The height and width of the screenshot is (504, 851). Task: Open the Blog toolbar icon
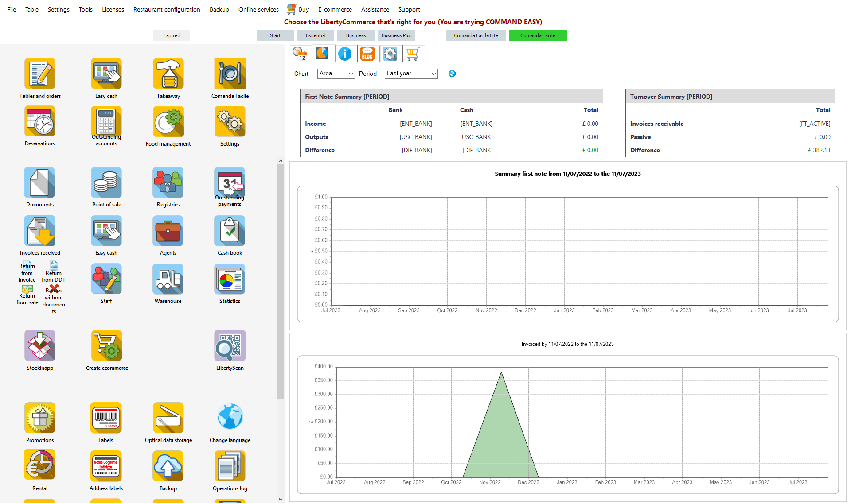367,54
